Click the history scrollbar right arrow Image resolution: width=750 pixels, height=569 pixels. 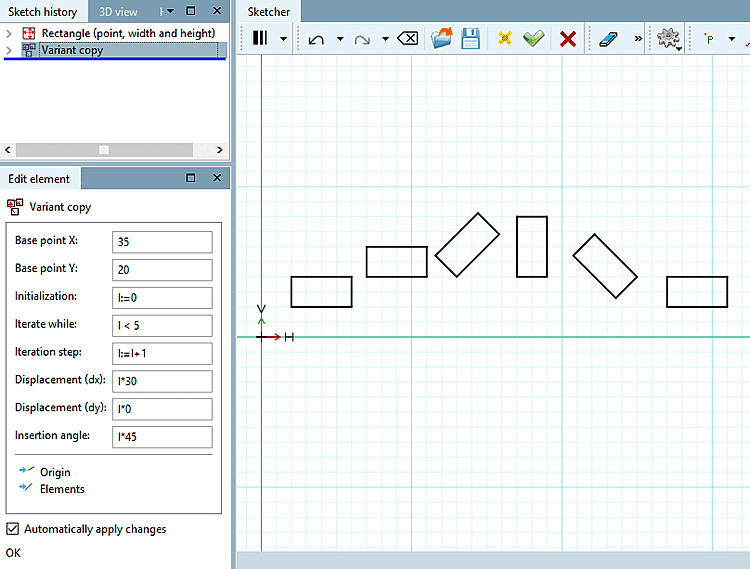[x=220, y=150]
